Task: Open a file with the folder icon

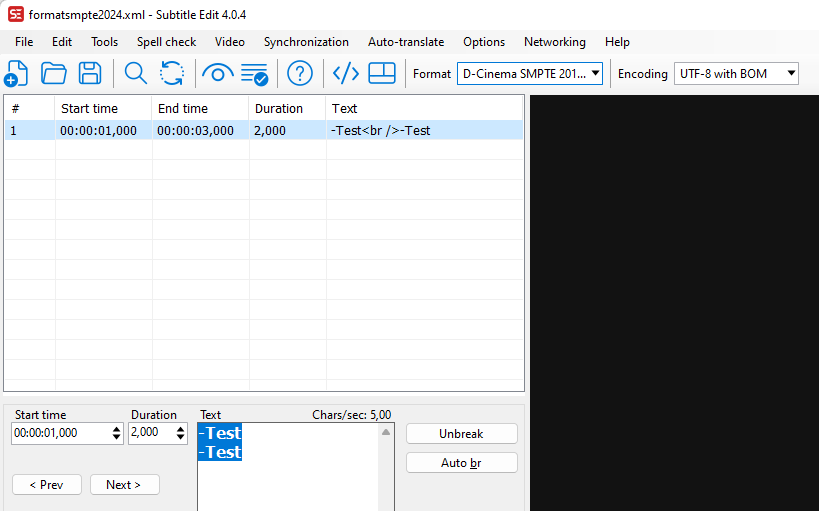Action: 53,73
